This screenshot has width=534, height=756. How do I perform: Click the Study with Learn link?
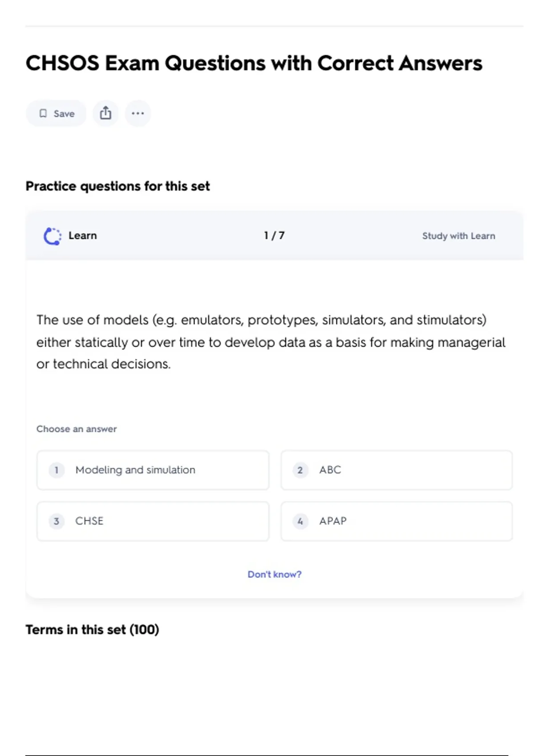pyautogui.click(x=458, y=236)
